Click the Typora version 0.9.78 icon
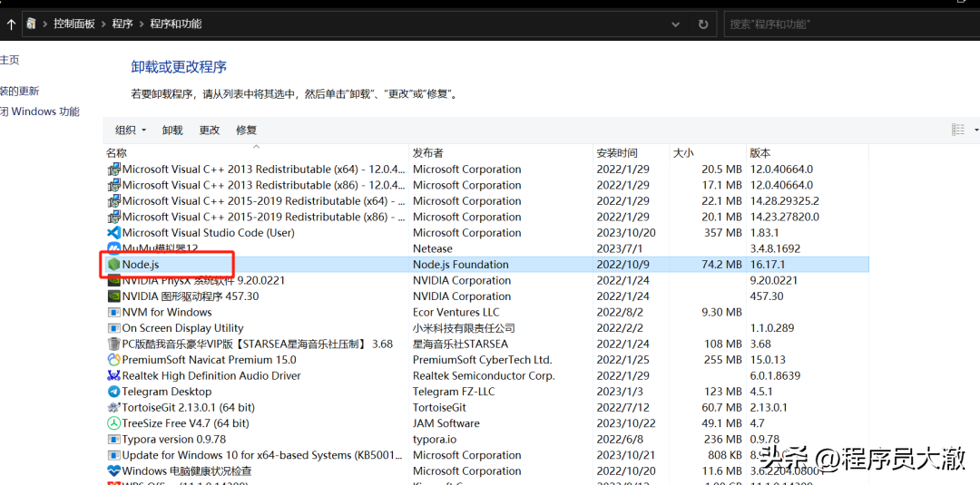Screen dimensions: 980x485 pos(113,440)
